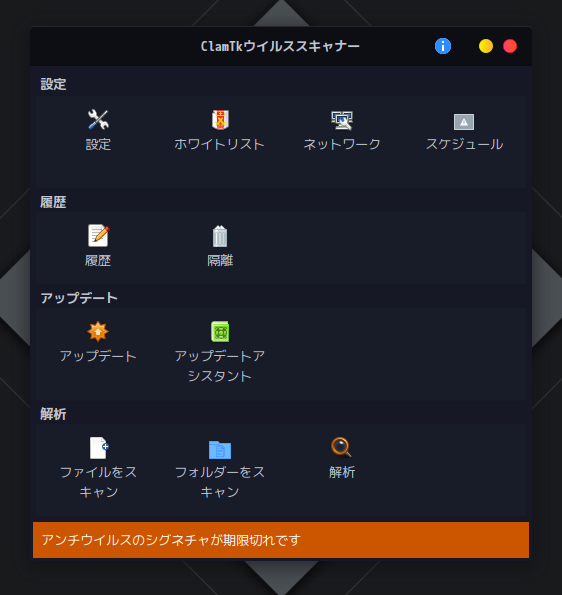Viewport: 562px width, 595px height.
Task: Open the 設定 wrench and screwdriver icon
Action: pyautogui.click(x=98, y=120)
